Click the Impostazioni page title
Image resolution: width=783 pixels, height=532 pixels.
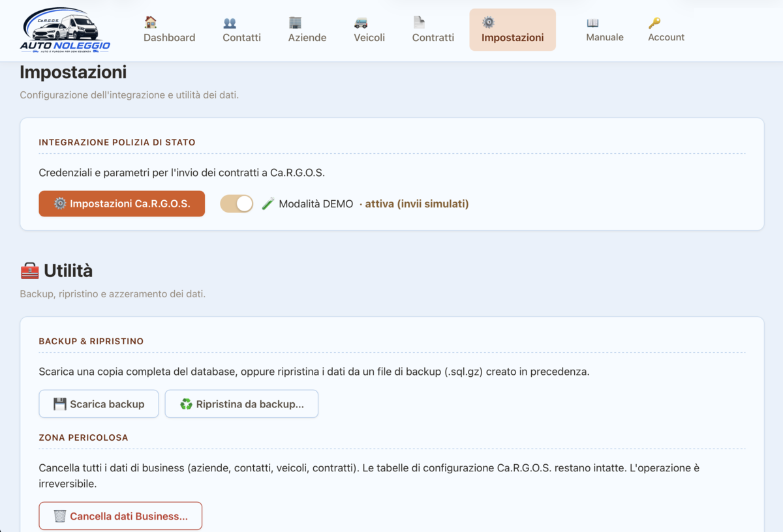[73, 72]
